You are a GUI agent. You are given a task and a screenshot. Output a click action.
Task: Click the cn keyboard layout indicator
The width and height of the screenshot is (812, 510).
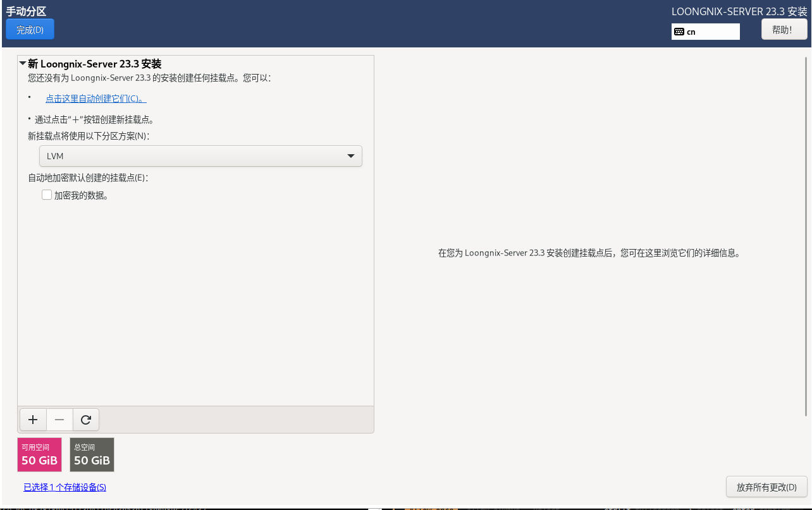point(706,32)
